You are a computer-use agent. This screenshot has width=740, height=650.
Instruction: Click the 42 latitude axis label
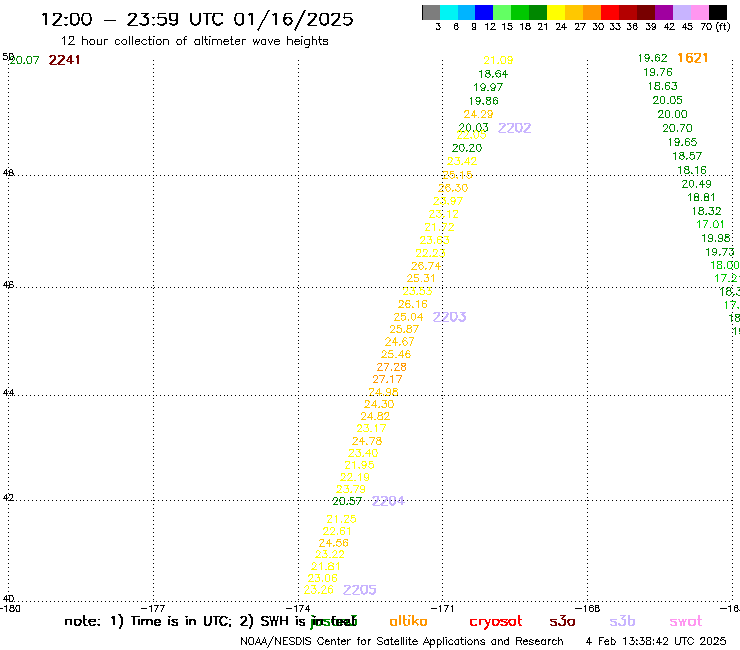tap(8, 498)
